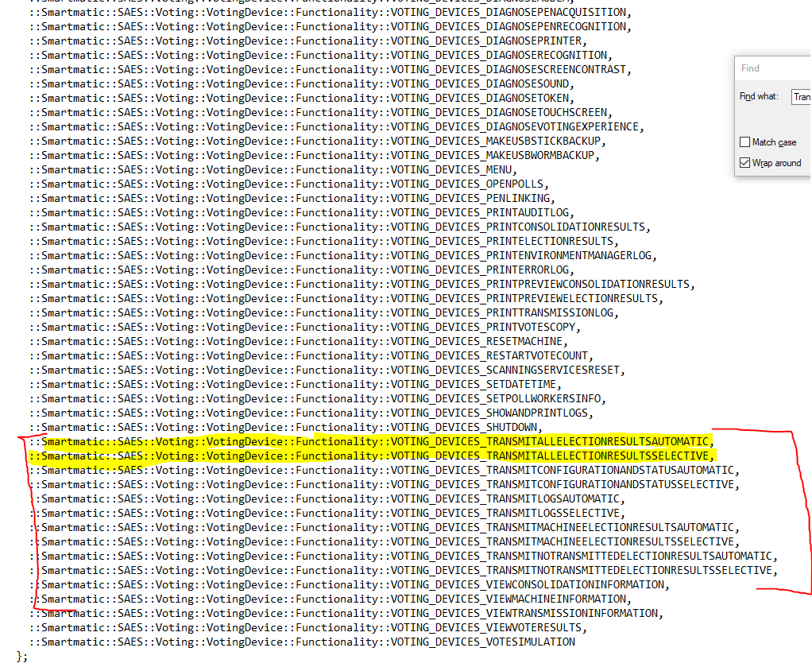Click the VOTING_DEVICES_DIAGNOSERECOGNITION line

click(320, 55)
